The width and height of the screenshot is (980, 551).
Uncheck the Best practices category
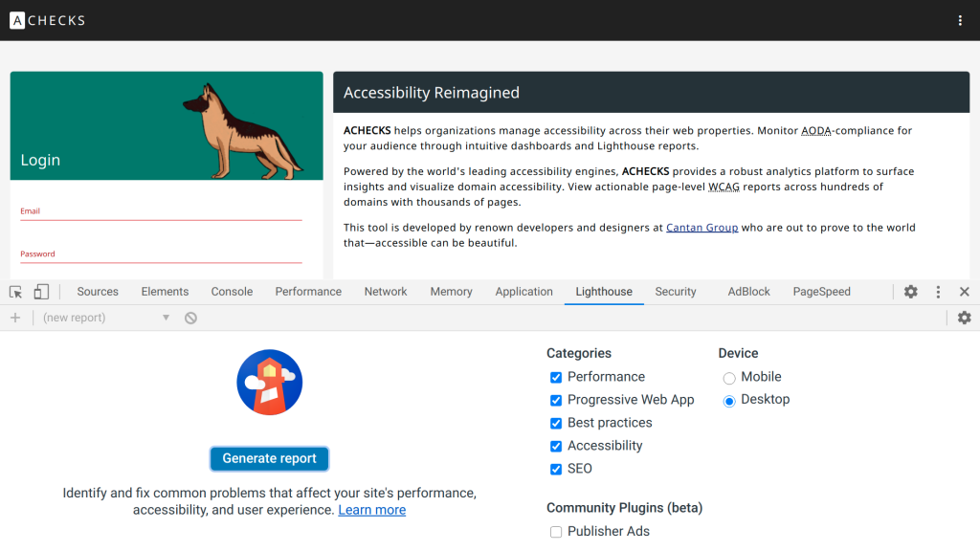[x=556, y=424]
